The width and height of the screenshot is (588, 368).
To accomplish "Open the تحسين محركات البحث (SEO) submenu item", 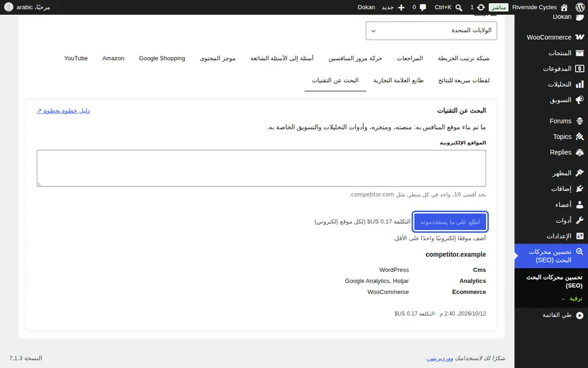I will point(554,282).
